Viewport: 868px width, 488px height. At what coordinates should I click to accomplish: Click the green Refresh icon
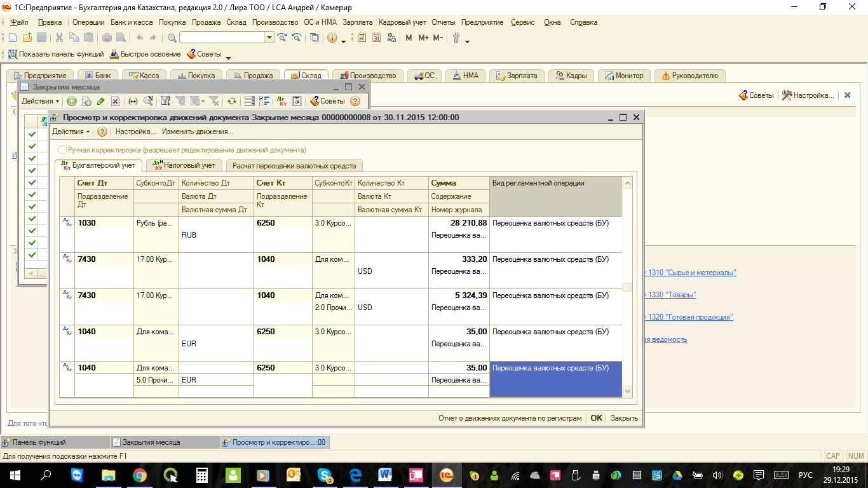click(x=231, y=101)
